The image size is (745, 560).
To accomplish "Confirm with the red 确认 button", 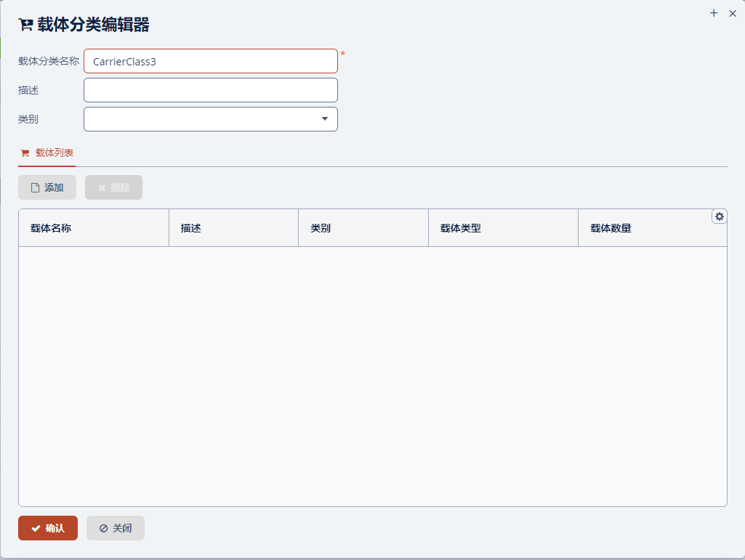I will point(48,528).
